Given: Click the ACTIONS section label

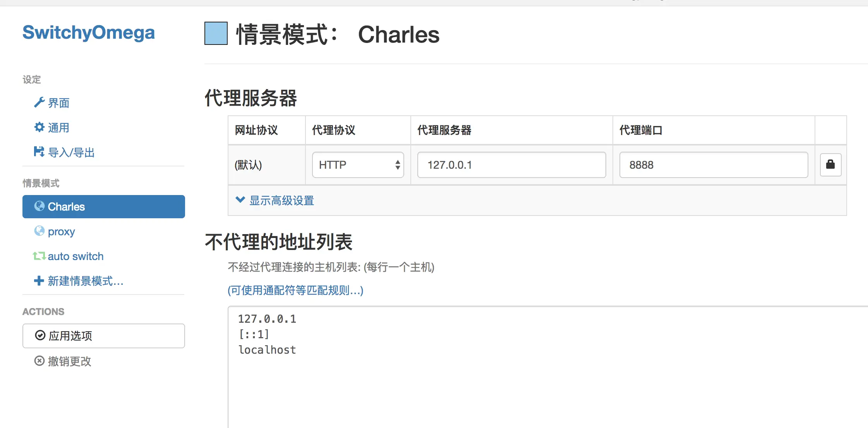Looking at the screenshot, I should 43,312.
